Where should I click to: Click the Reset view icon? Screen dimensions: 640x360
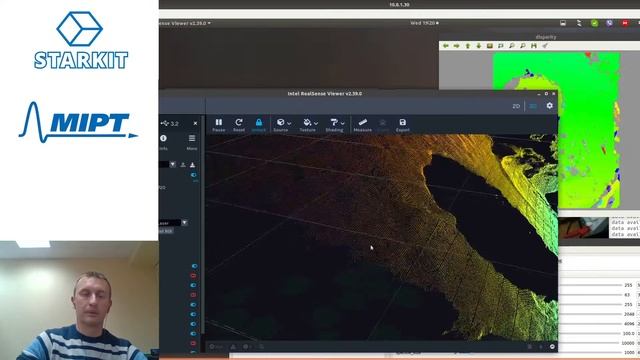(239, 124)
